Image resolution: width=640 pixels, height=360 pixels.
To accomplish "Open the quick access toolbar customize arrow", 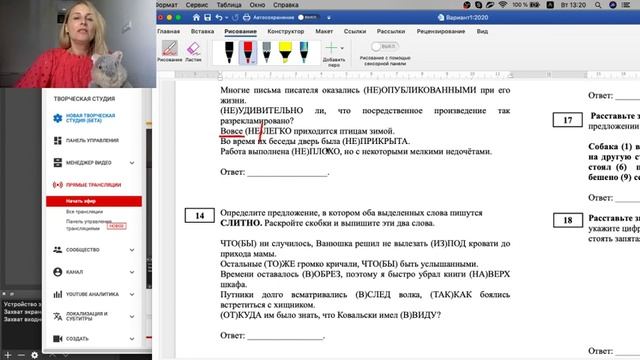I will click(329, 18).
